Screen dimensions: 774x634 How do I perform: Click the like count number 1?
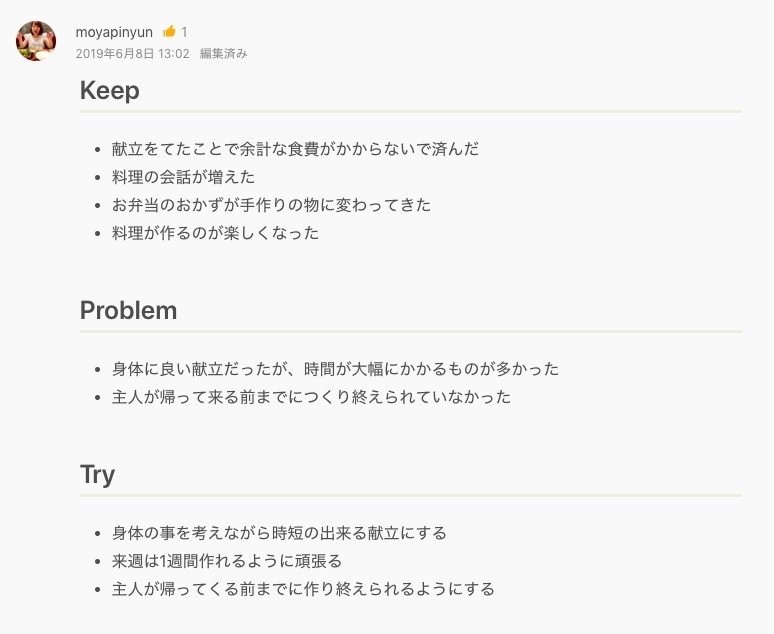pyautogui.click(x=185, y=32)
